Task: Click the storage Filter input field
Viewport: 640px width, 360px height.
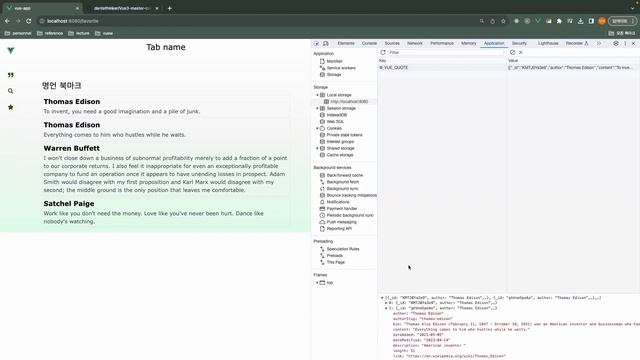Action: 445,52
